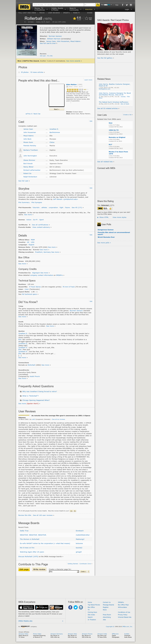The width and height of the screenshot is (151, 644).
Task: Click the Next » recommendation button
Action: coord(57,109)
